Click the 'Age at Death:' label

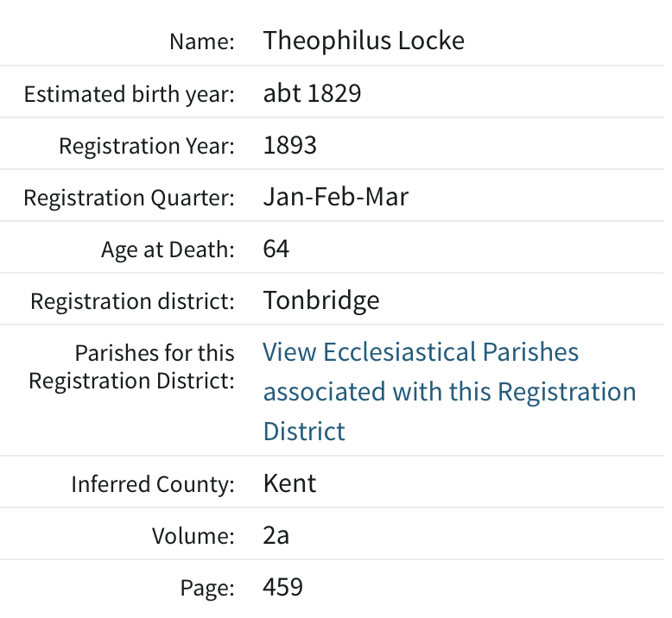[x=168, y=250]
